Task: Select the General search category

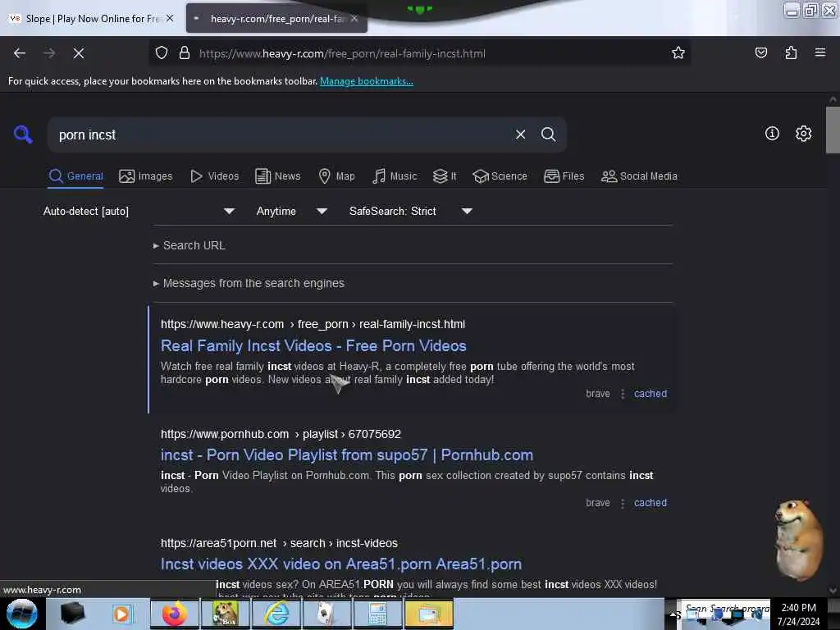Action: [76, 176]
